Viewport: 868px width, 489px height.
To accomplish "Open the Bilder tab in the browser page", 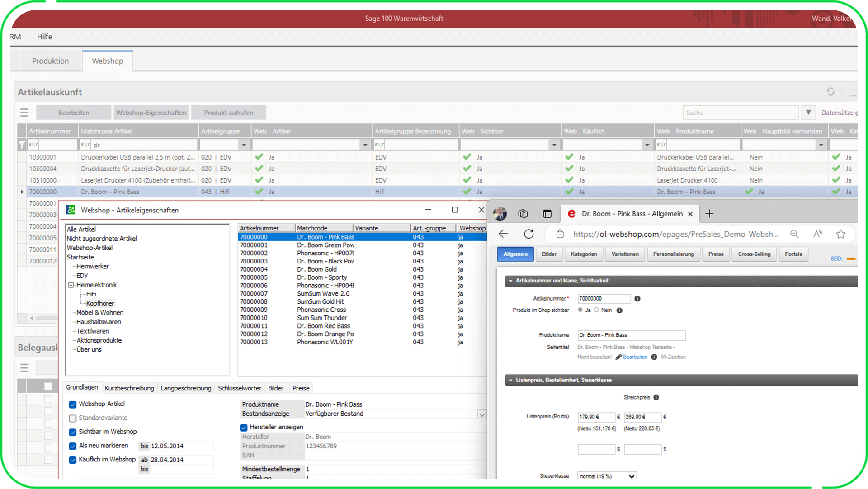I will 549,254.
